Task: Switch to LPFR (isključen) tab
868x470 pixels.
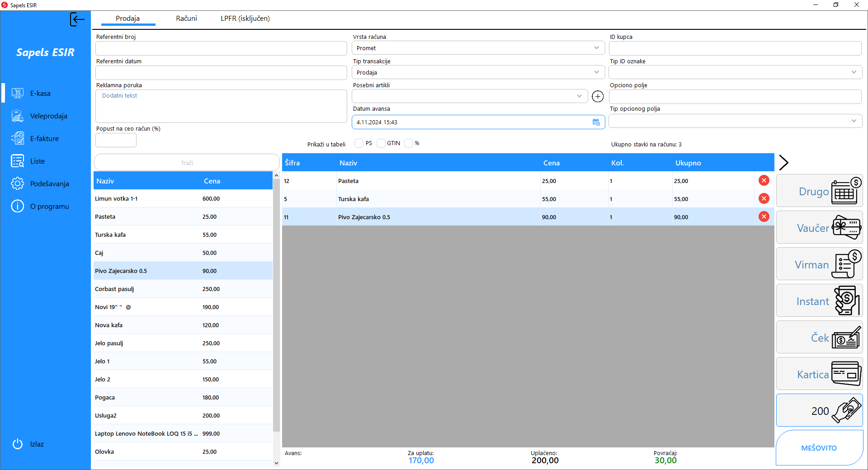Action: (x=245, y=19)
